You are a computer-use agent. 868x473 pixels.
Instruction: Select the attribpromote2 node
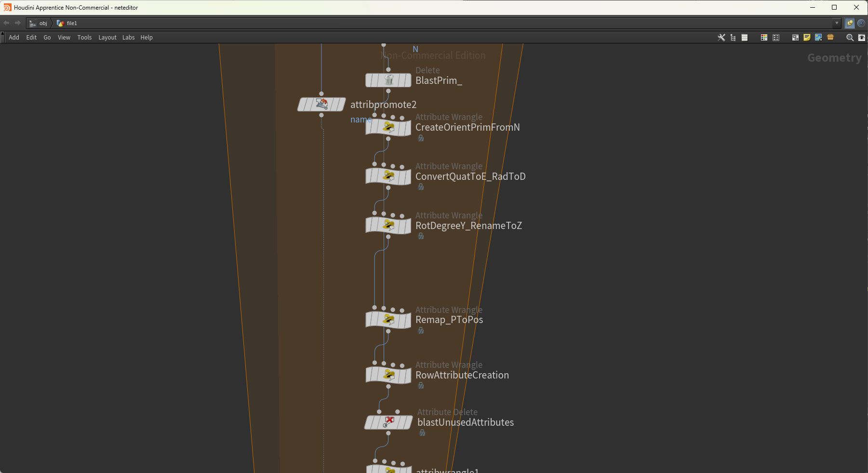(321, 104)
